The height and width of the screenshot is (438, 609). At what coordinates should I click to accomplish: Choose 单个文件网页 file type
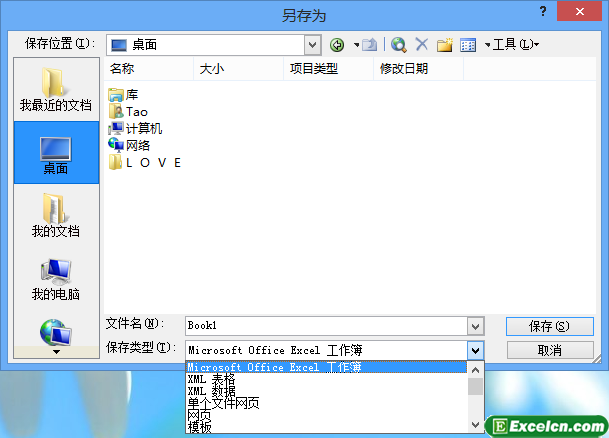[x=326, y=403]
